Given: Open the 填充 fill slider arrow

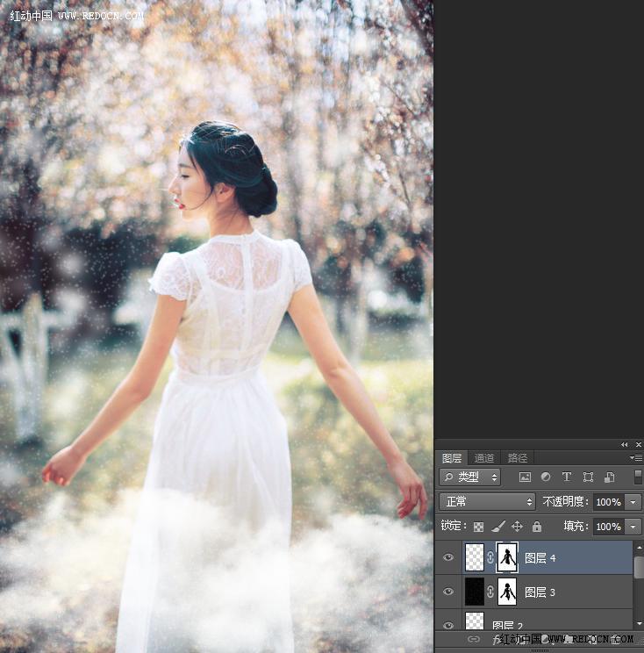Looking at the screenshot, I should (x=633, y=527).
